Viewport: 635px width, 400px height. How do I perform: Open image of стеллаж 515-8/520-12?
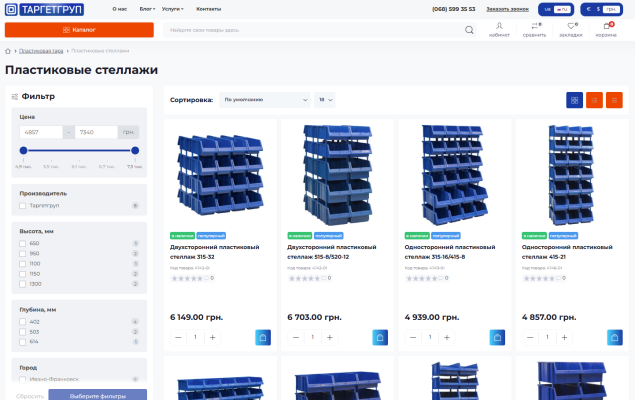click(338, 175)
